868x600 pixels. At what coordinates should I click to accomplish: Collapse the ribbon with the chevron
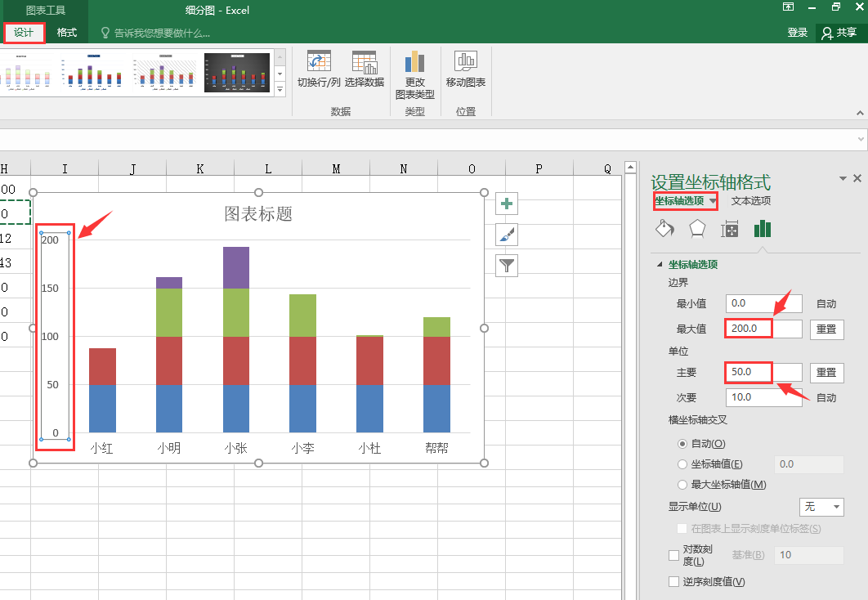[860, 113]
